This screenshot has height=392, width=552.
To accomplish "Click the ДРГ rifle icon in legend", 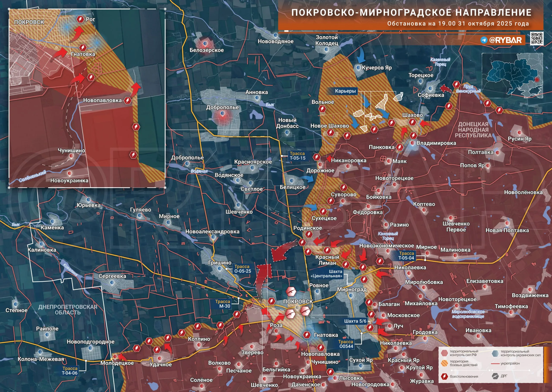I will tap(495, 376).
